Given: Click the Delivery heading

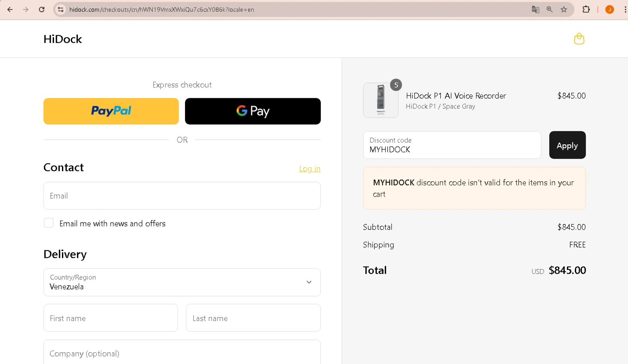Looking at the screenshot, I should click(x=65, y=254).
